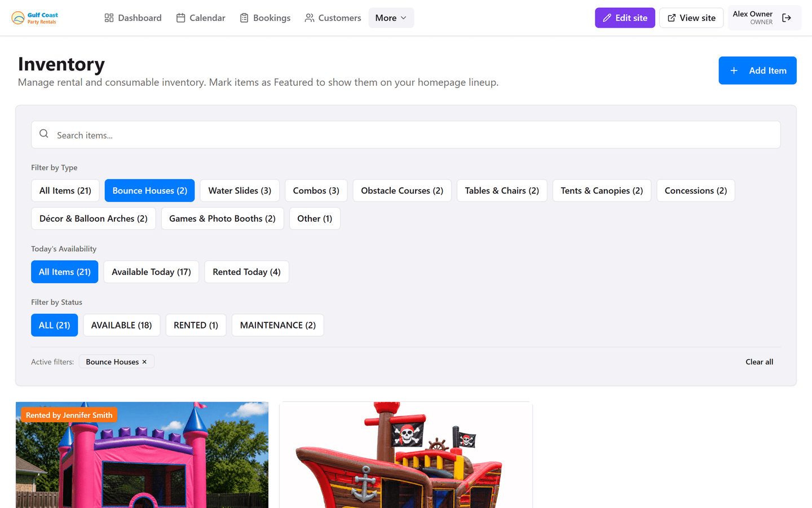Click the Customers people icon

(309, 18)
